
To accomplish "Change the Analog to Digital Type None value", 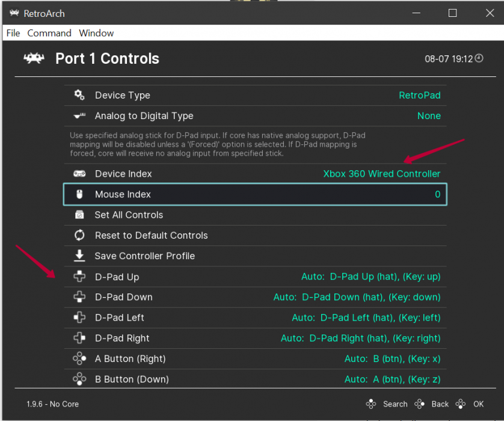I will pyautogui.click(x=429, y=115).
